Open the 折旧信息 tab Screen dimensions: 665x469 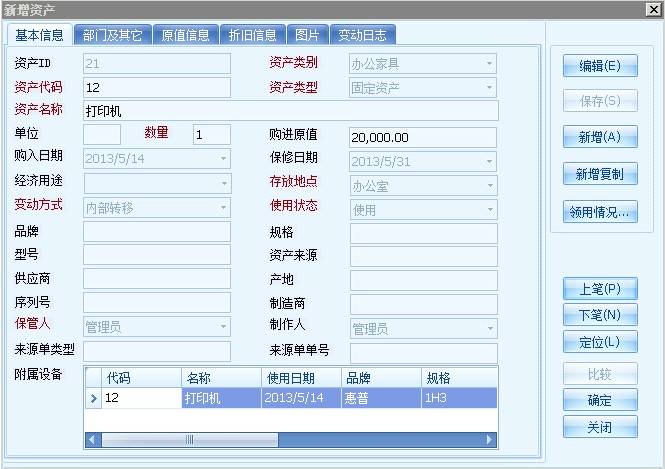point(253,35)
